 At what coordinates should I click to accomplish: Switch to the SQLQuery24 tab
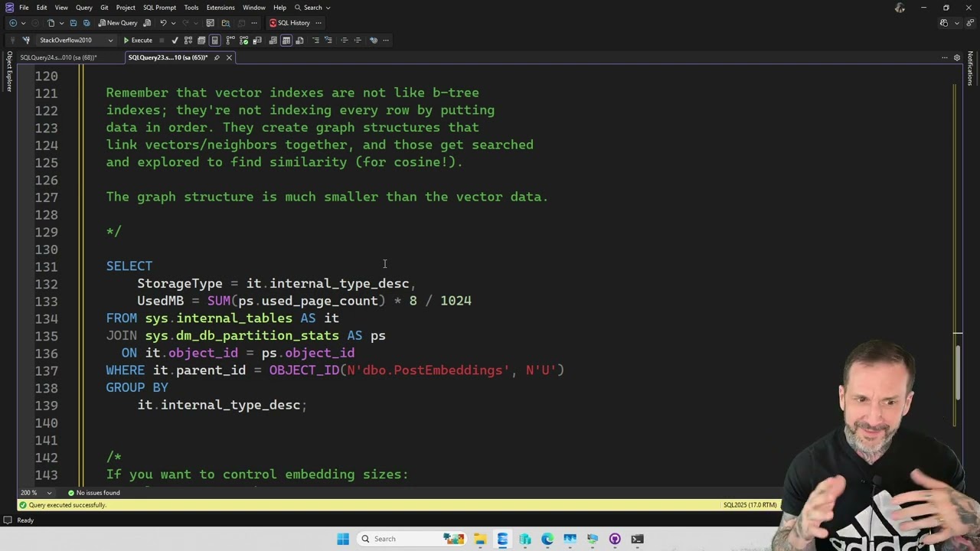58,57
